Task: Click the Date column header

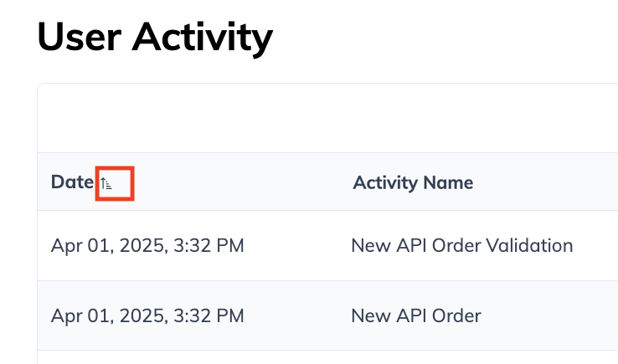Action: click(x=71, y=182)
